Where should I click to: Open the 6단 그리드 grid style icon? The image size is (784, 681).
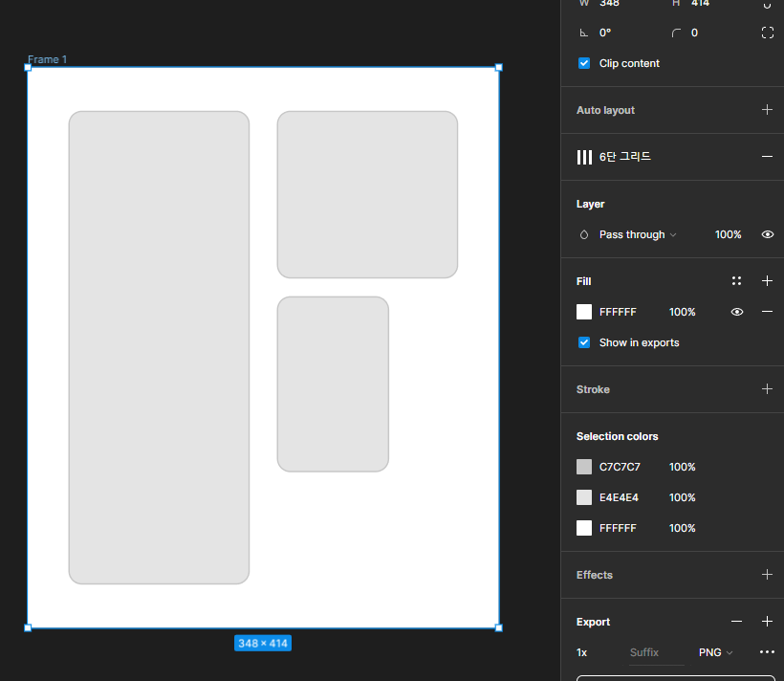[584, 157]
